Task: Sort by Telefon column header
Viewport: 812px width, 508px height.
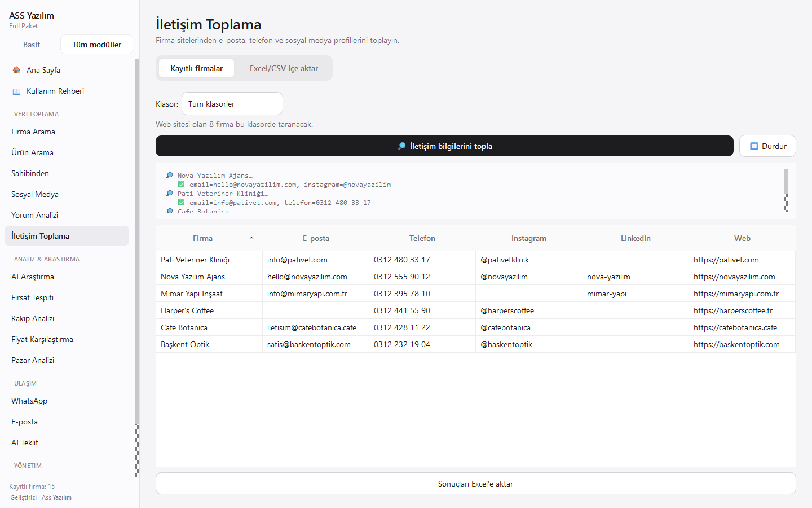Action: pyautogui.click(x=422, y=238)
